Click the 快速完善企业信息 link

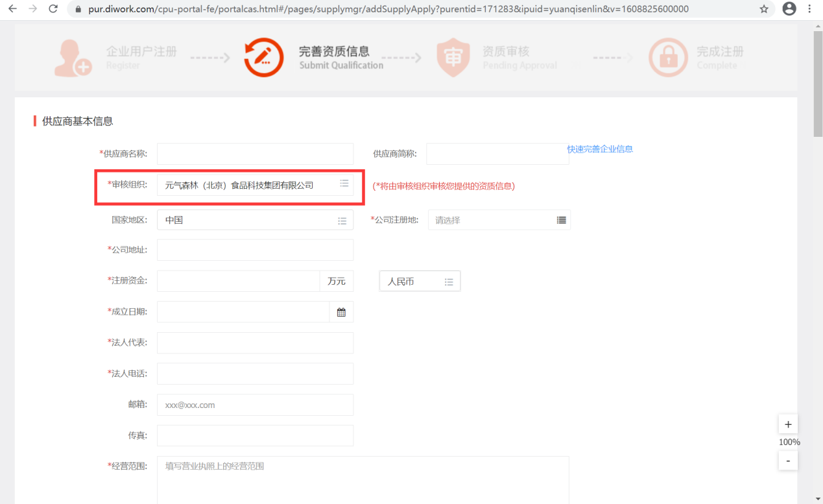pos(600,149)
